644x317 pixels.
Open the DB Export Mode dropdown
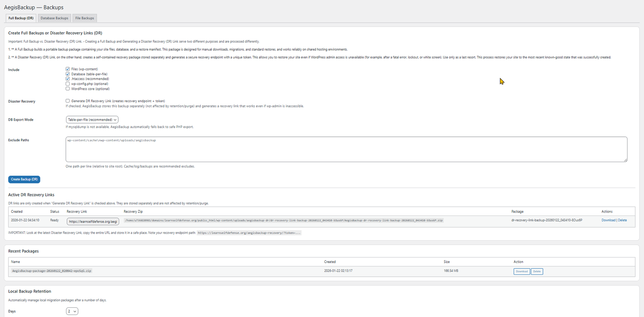(x=92, y=120)
